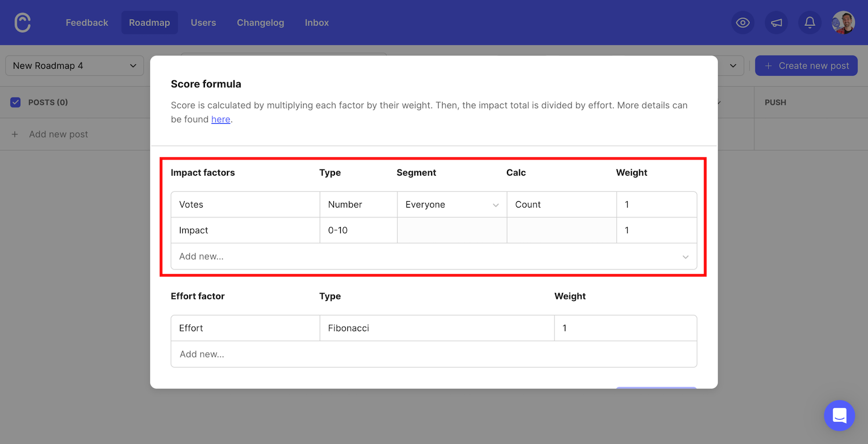Click the Count calc cell
Viewport: 868px width, 444px height.
coord(562,205)
